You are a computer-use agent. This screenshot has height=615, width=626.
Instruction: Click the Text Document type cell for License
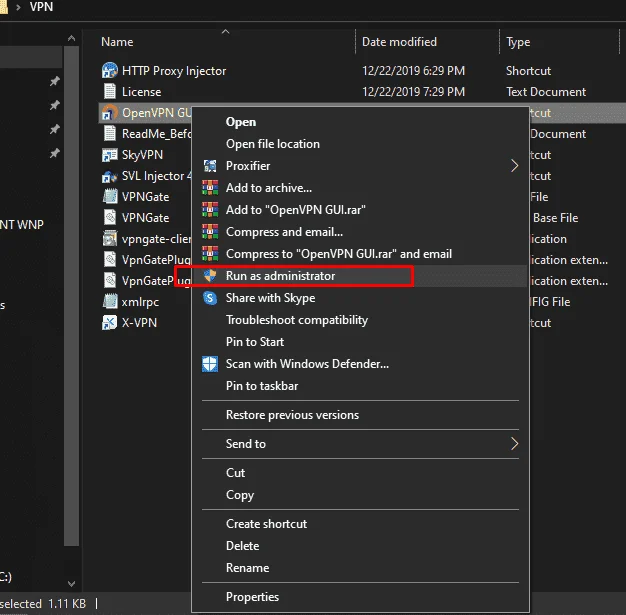546,92
